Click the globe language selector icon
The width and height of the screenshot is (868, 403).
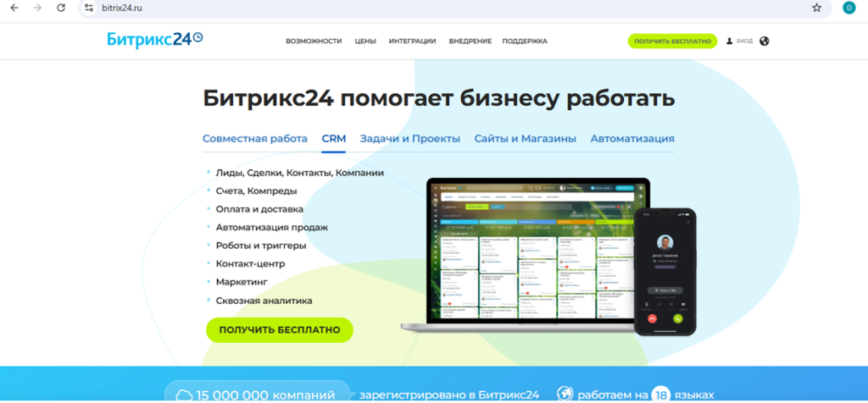(765, 41)
